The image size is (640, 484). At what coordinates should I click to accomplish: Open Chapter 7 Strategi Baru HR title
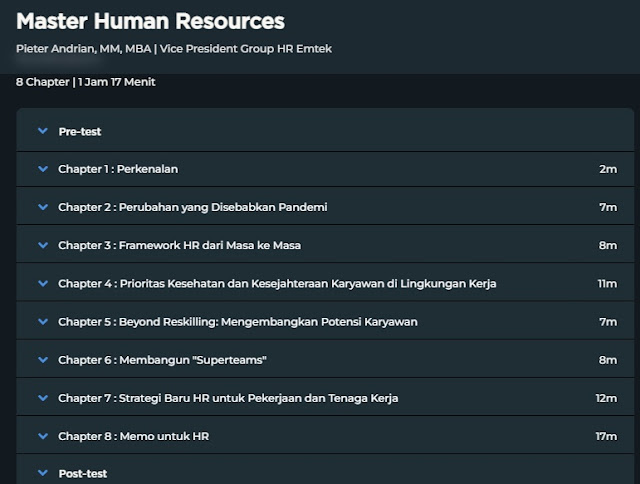pos(228,397)
